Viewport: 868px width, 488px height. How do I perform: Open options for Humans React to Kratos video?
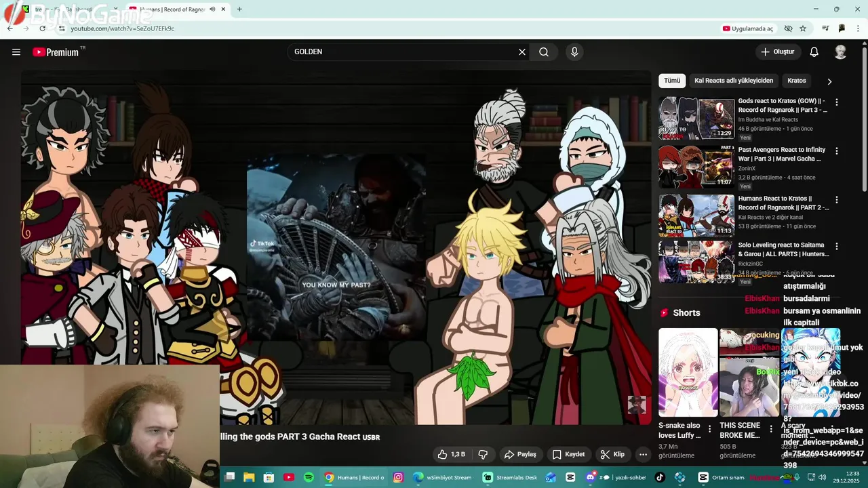pyautogui.click(x=837, y=200)
